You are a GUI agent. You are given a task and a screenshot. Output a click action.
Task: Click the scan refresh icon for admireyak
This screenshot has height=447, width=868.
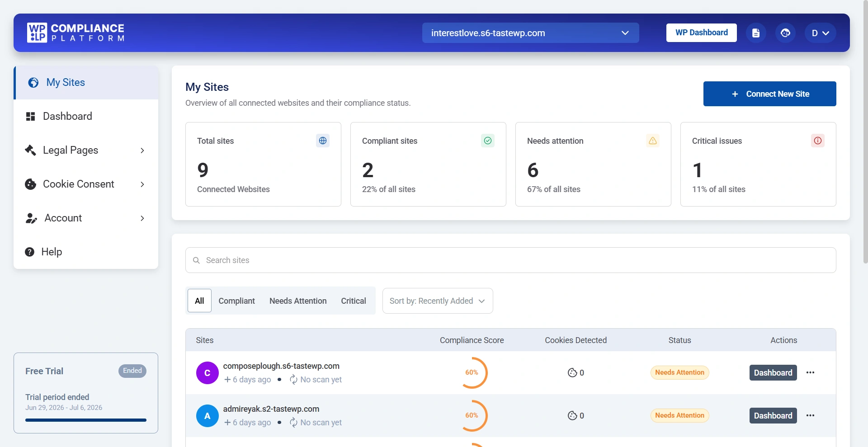(293, 423)
